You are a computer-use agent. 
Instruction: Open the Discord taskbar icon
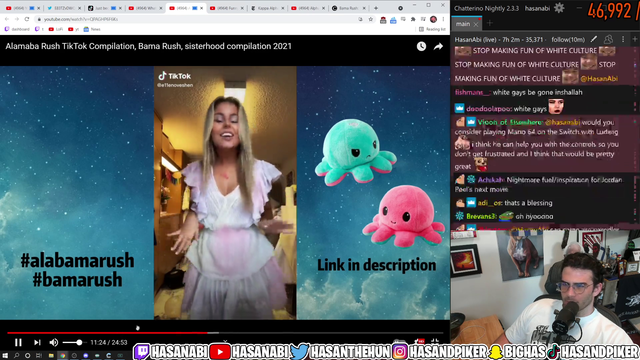point(86,356)
